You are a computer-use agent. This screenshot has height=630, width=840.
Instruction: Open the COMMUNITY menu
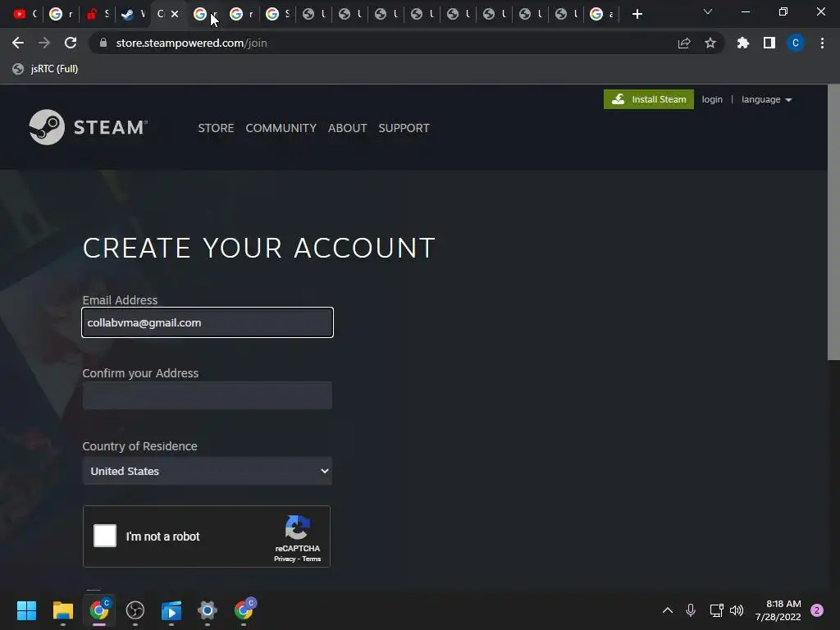(281, 128)
